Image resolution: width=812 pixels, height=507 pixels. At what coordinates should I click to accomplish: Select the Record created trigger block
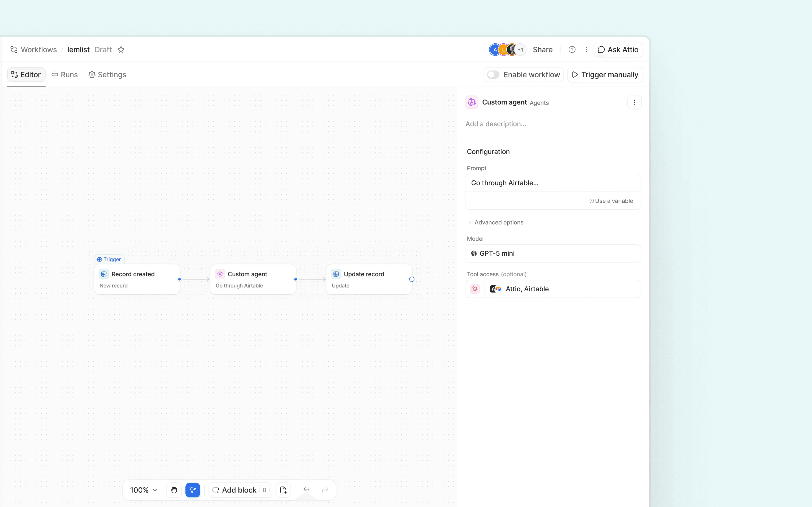tap(137, 279)
